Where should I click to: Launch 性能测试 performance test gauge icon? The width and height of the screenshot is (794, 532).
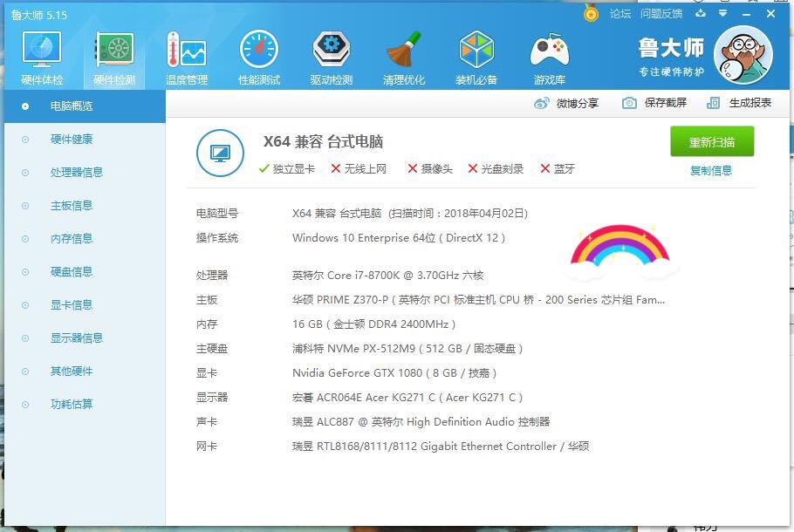tap(259, 49)
